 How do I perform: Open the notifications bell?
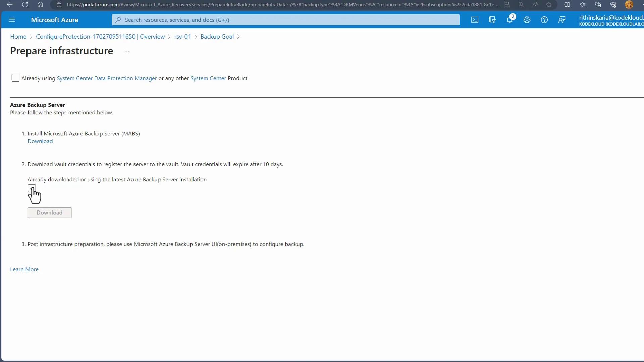point(509,20)
